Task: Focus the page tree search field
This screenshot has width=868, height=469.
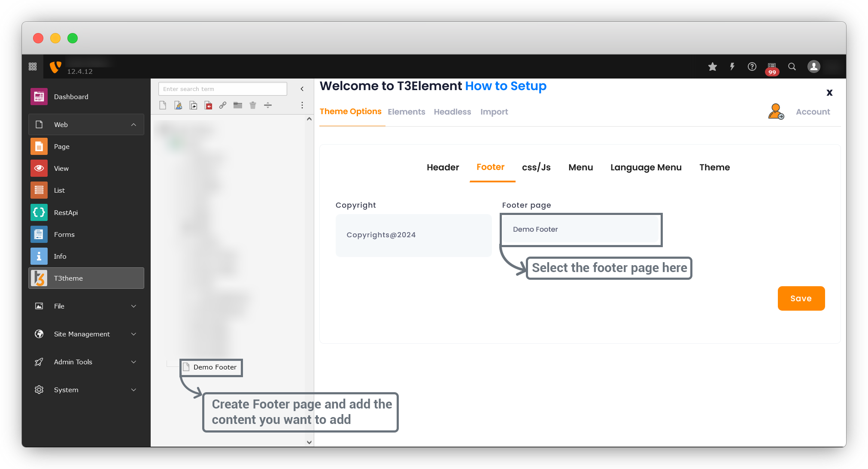Action: coord(223,89)
